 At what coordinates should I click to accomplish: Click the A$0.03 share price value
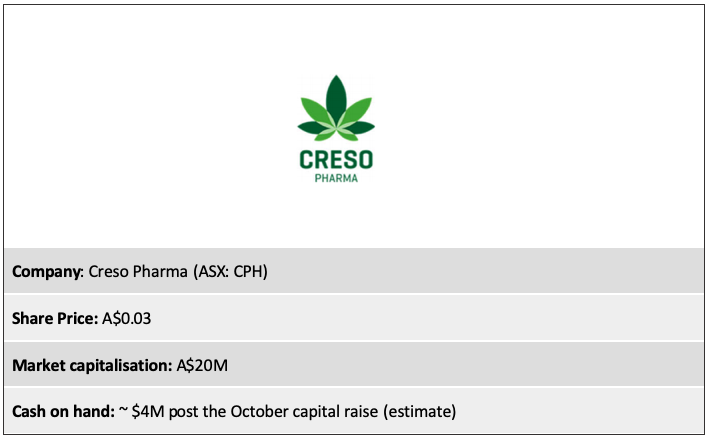pos(126,318)
